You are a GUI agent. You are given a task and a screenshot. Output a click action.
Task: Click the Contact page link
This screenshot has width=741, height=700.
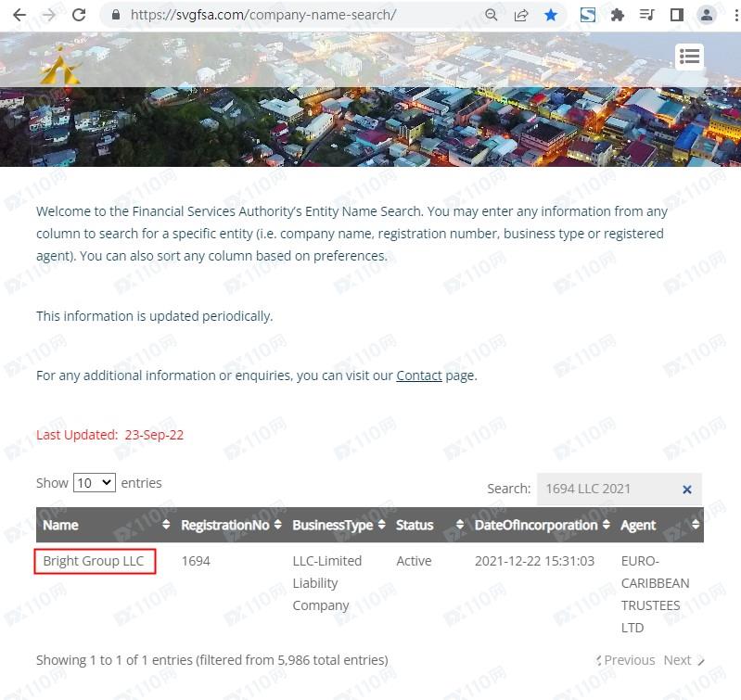pos(418,375)
